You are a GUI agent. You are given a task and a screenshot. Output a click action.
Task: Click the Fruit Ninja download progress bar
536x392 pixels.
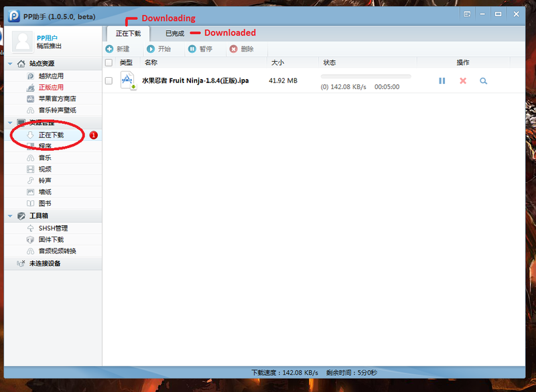366,76
